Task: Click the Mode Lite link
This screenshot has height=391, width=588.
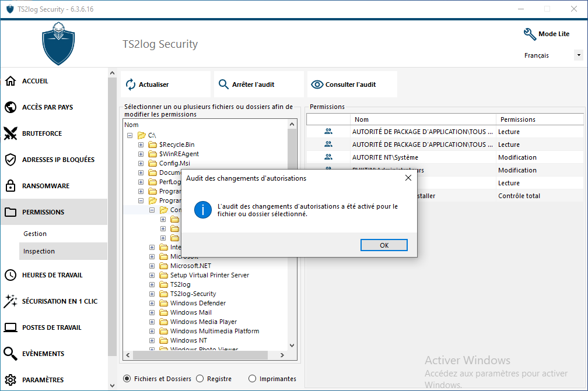Action: [x=554, y=34]
